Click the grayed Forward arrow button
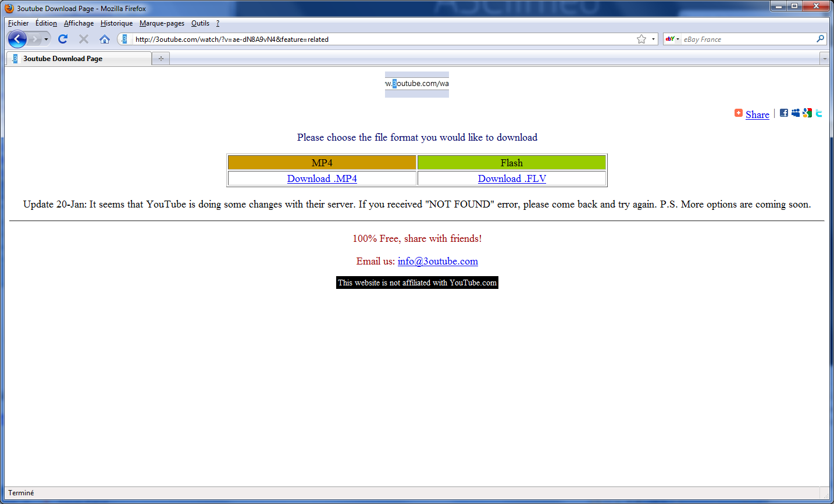 [34, 39]
